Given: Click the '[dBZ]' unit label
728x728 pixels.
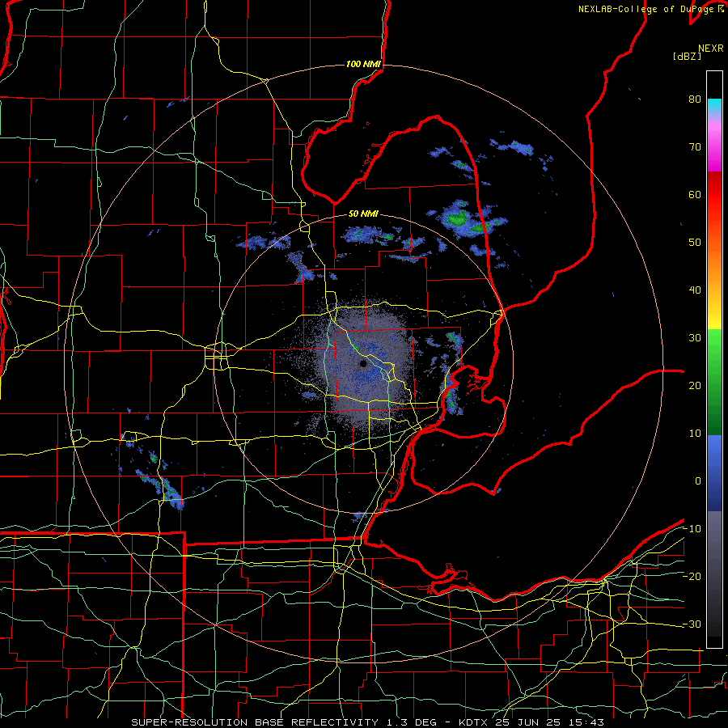Looking at the screenshot, I should [x=687, y=56].
